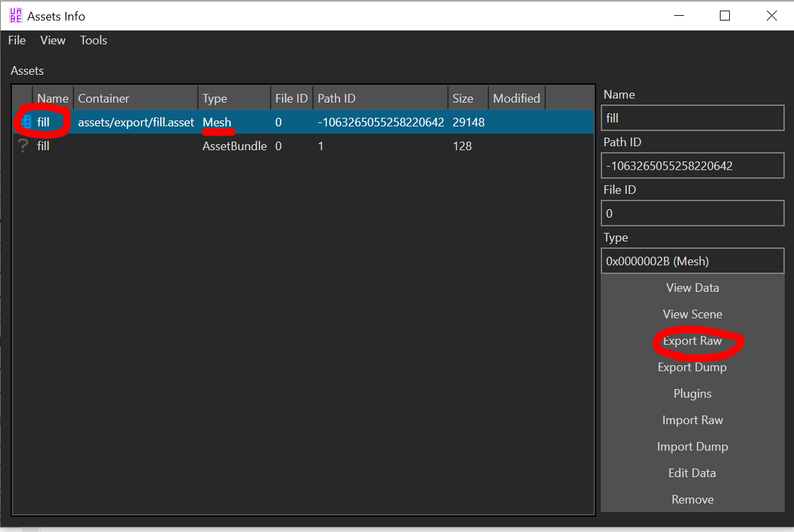794x532 pixels.
Task: Click the Path ID input field
Action: point(693,166)
